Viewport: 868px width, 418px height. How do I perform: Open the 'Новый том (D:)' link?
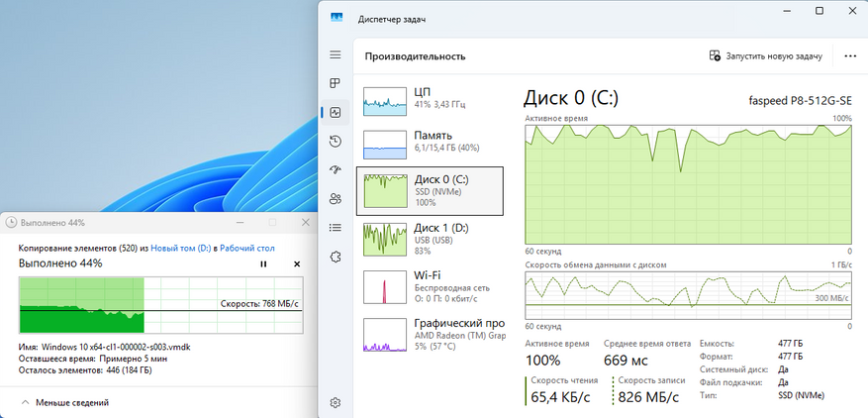[x=181, y=249]
